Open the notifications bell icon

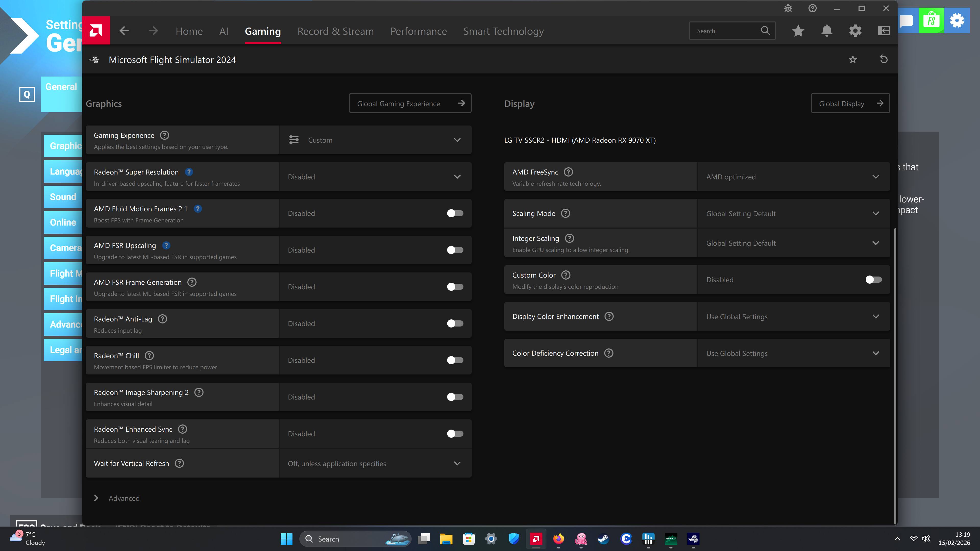tap(826, 31)
